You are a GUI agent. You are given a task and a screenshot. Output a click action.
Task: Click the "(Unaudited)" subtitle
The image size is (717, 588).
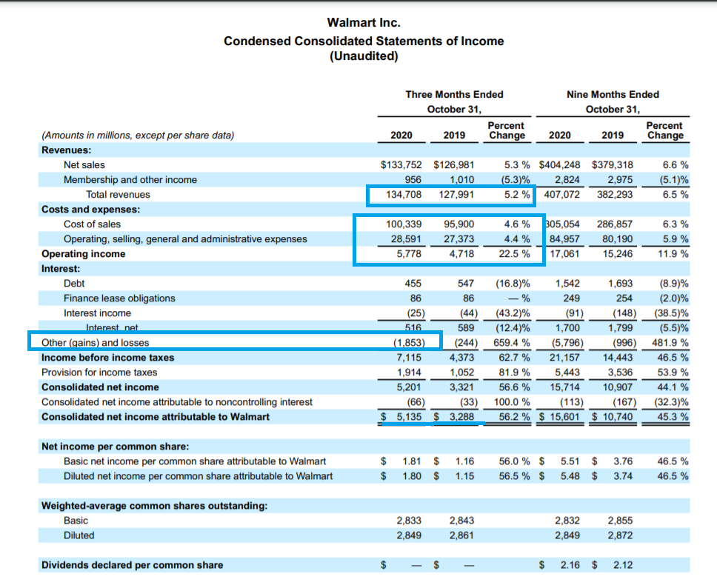pyautogui.click(x=364, y=56)
